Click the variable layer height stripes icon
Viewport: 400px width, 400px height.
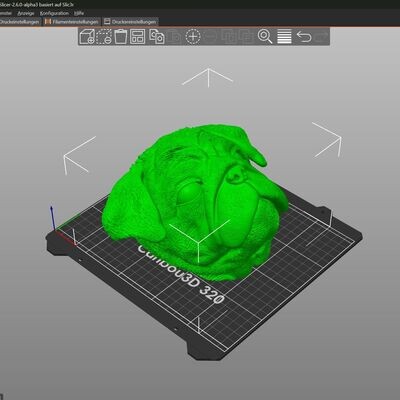click(284, 36)
